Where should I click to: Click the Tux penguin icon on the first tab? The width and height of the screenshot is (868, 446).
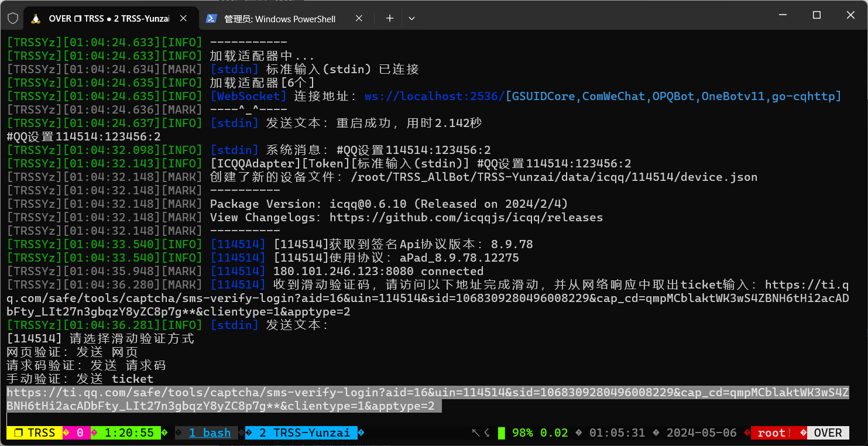[36, 19]
